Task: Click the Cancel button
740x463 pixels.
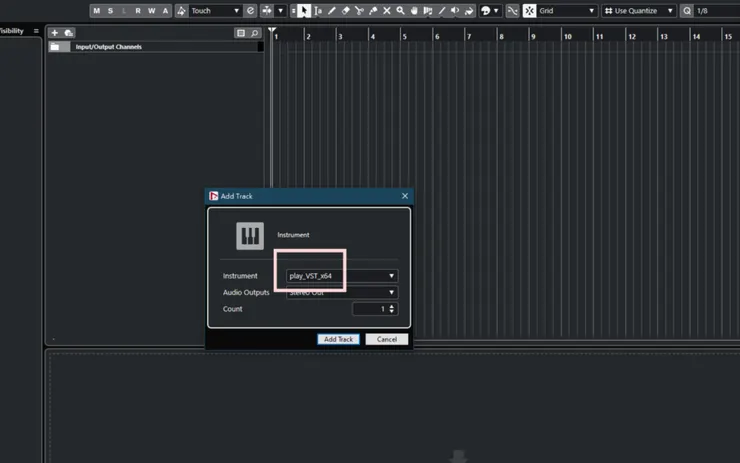Action: pyautogui.click(x=387, y=339)
